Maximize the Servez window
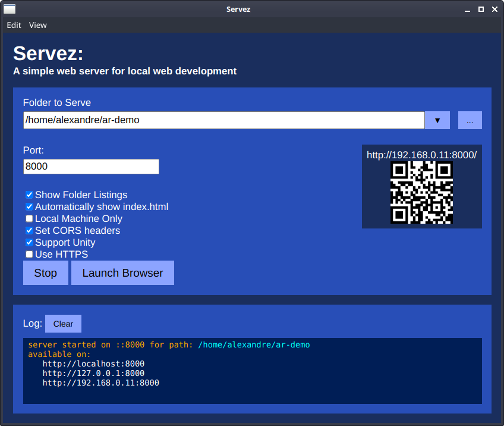Screen dimensions: 504x426 481,9
